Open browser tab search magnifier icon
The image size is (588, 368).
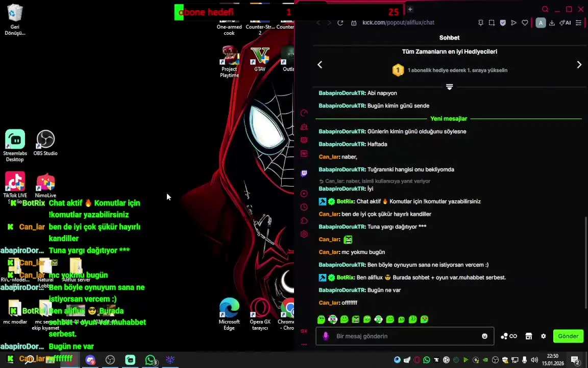click(x=545, y=9)
